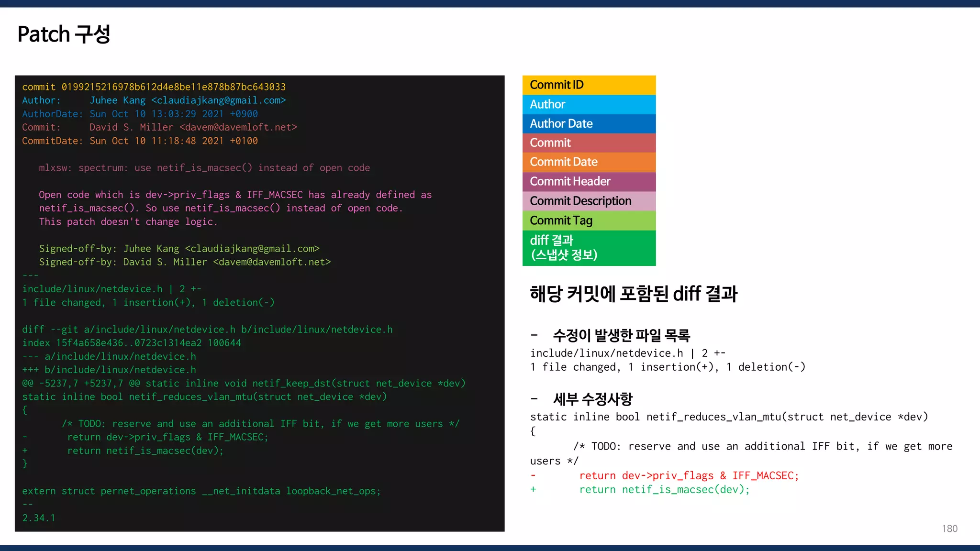Image resolution: width=980 pixels, height=551 pixels.
Task: Click 'David S. Miller' on the Commit line
Action: coord(131,127)
